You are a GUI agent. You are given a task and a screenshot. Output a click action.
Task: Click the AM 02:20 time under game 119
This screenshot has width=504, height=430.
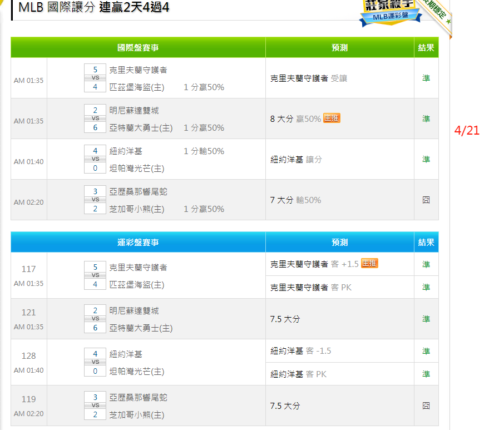tap(28, 414)
